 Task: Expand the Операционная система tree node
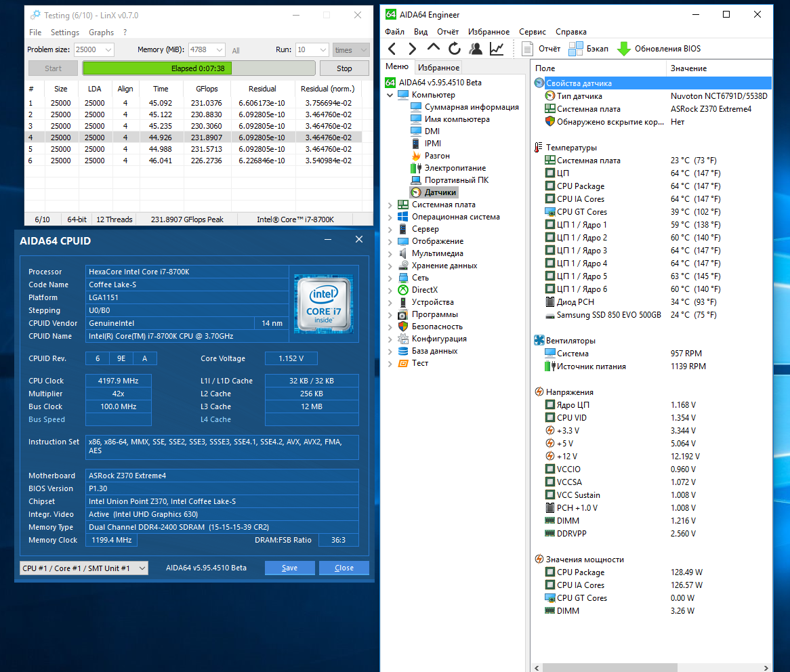[x=390, y=217]
